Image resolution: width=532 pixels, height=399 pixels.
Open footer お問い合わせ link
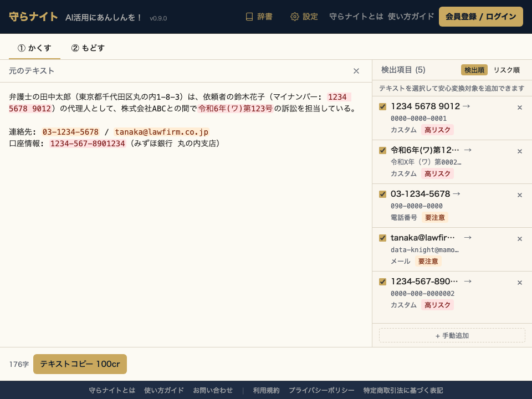(x=213, y=391)
